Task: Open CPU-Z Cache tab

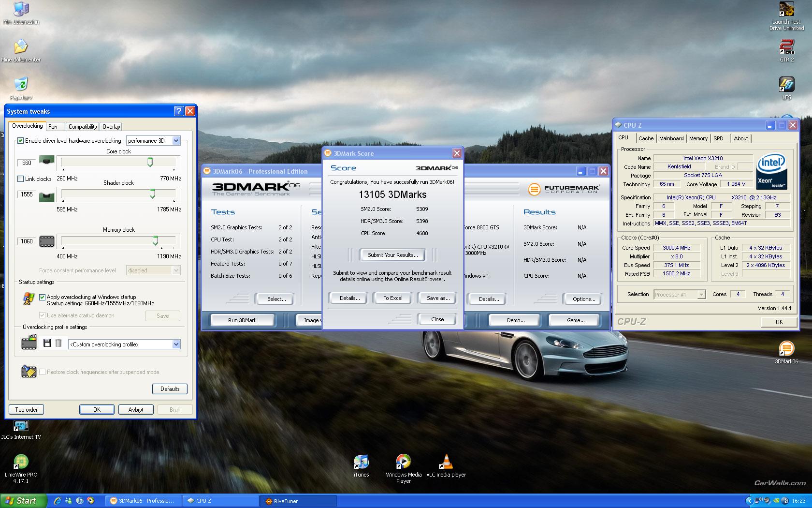Action: (x=646, y=138)
